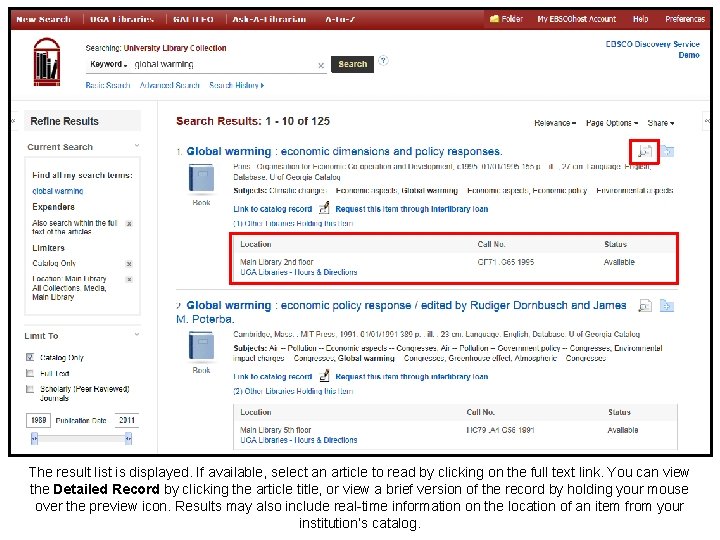
Task: Open the preview icon for result 2
Action: pos(645,305)
